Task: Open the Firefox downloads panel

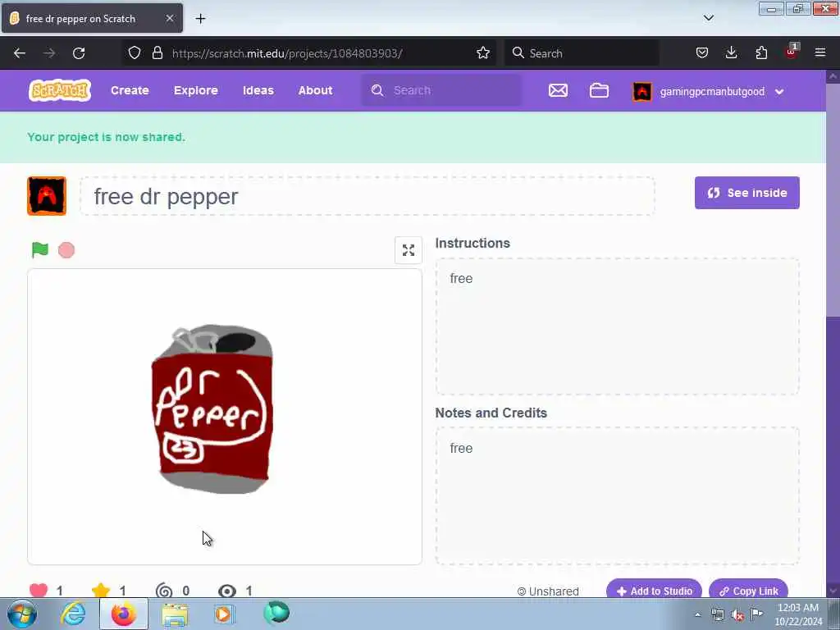Action: pos(731,53)
